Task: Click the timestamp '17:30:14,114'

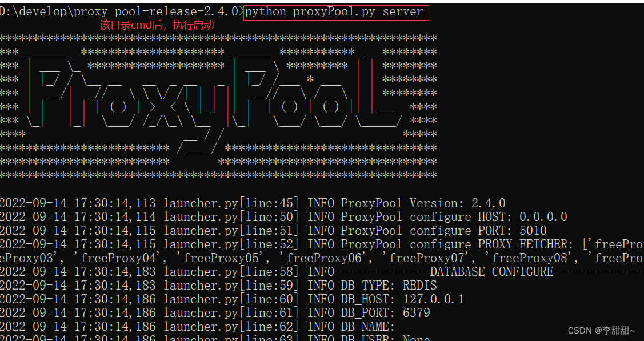Action: tap(115, 216)
